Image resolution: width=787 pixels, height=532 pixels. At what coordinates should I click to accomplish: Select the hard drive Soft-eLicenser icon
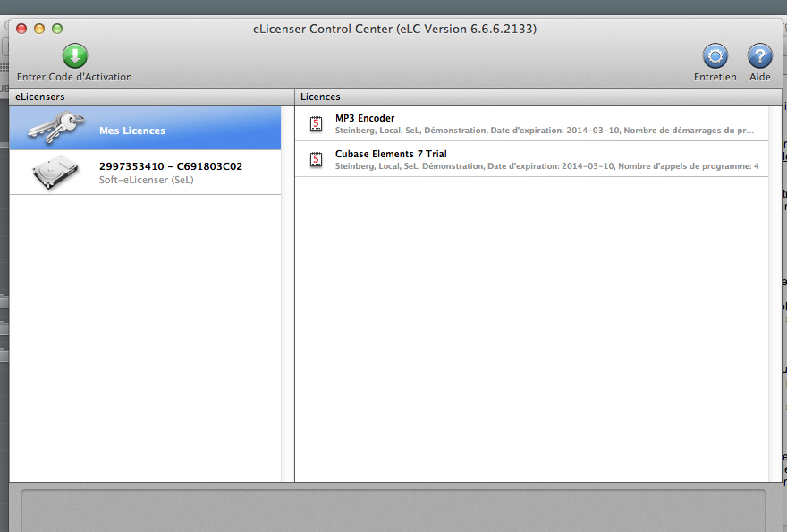point(55,173)
